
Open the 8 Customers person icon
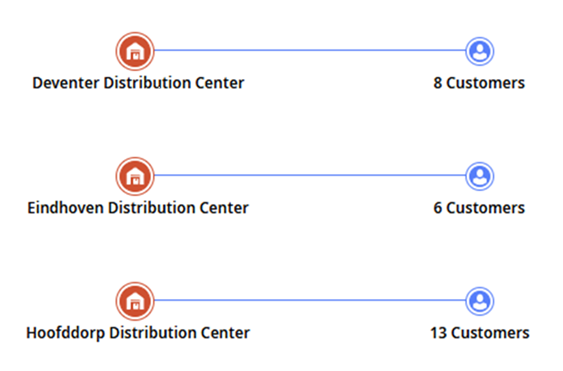click(480, 51)
